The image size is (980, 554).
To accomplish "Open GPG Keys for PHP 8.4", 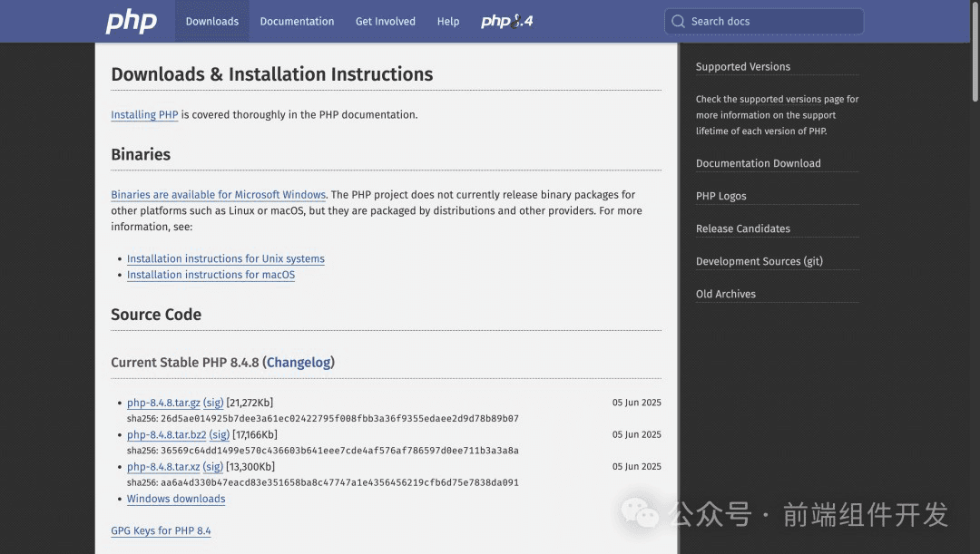I will click(x=161, y=530).
